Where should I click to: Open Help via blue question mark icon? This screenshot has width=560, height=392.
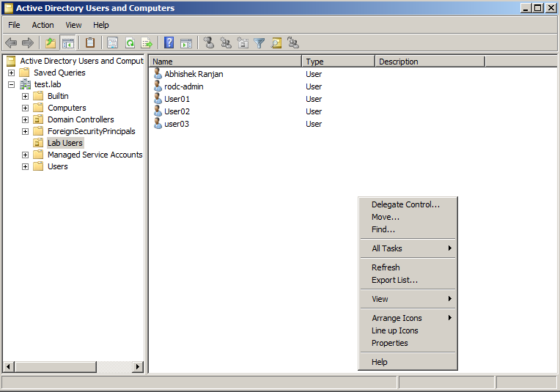169,42
